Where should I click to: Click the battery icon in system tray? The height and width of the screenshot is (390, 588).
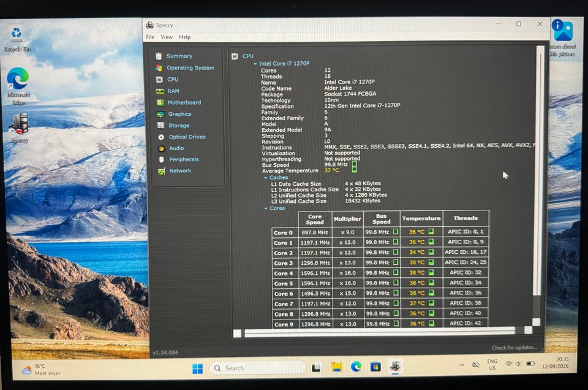pyautogui.click(x=530, y=364)
